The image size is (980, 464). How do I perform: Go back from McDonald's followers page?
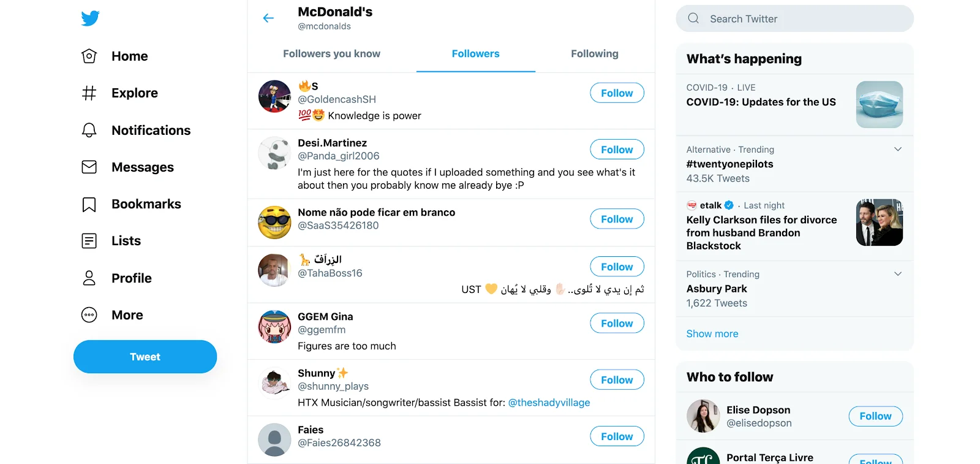(x=268, y=18)
